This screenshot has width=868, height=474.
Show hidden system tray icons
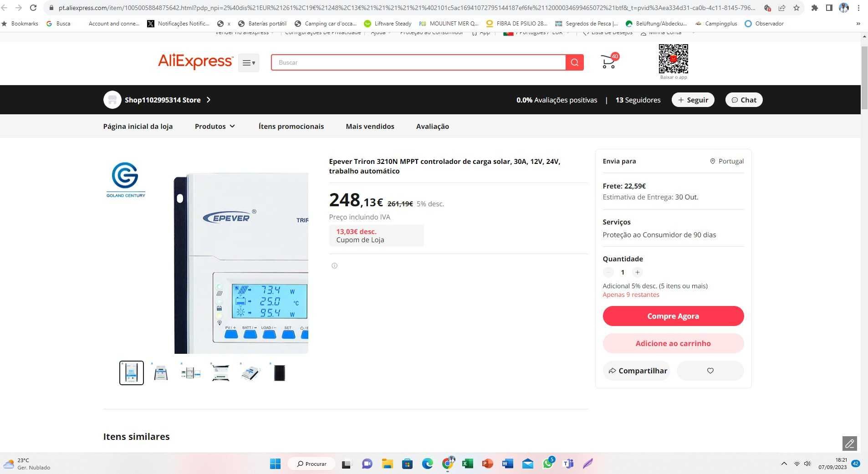point(784,464)
